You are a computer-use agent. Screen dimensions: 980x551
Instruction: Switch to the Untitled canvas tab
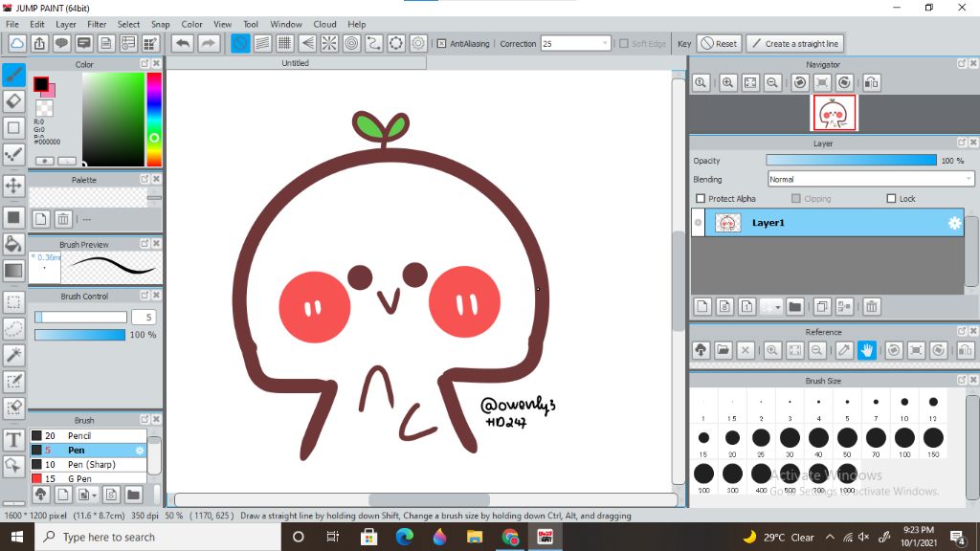(x=295, y=63)
